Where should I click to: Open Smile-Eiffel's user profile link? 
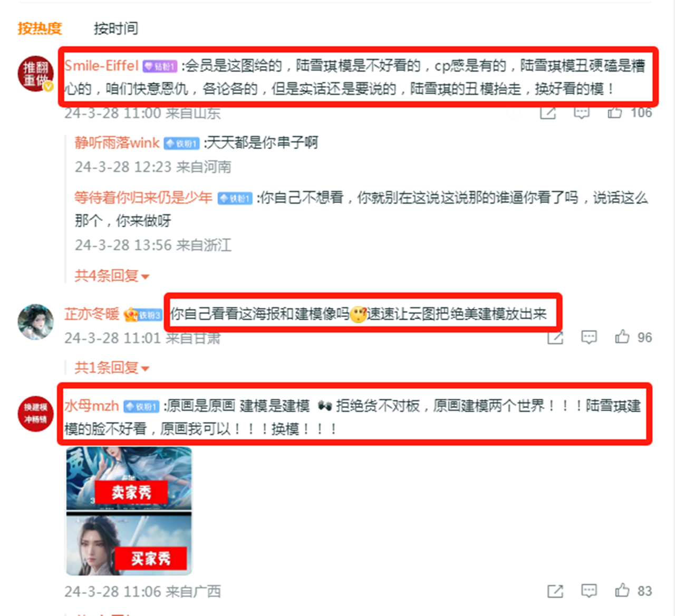tap(101, 65)
